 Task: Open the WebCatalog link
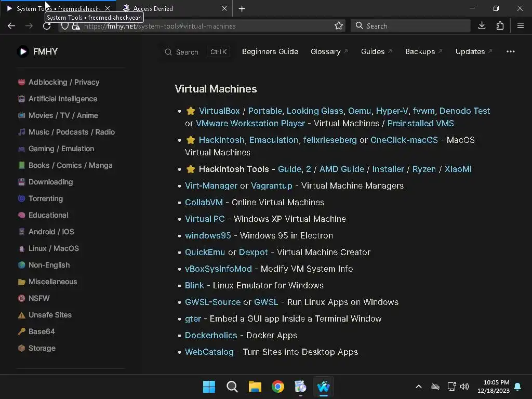pos(209,352)
